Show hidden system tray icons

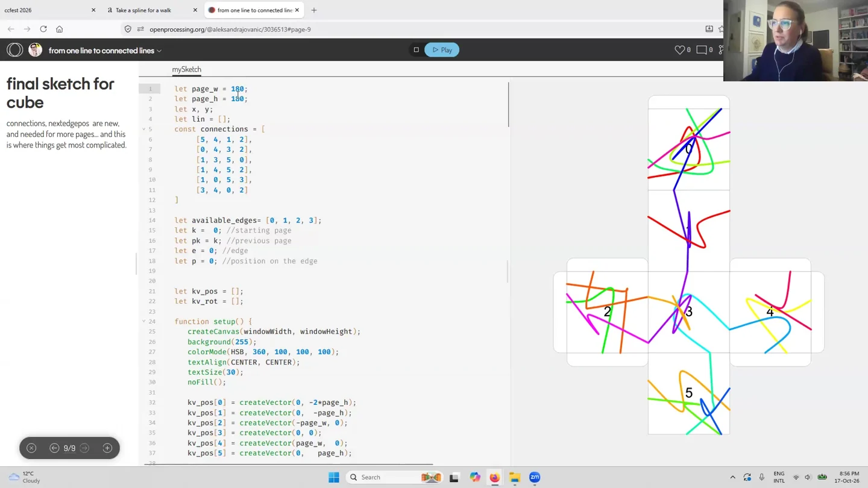point(732,477)
